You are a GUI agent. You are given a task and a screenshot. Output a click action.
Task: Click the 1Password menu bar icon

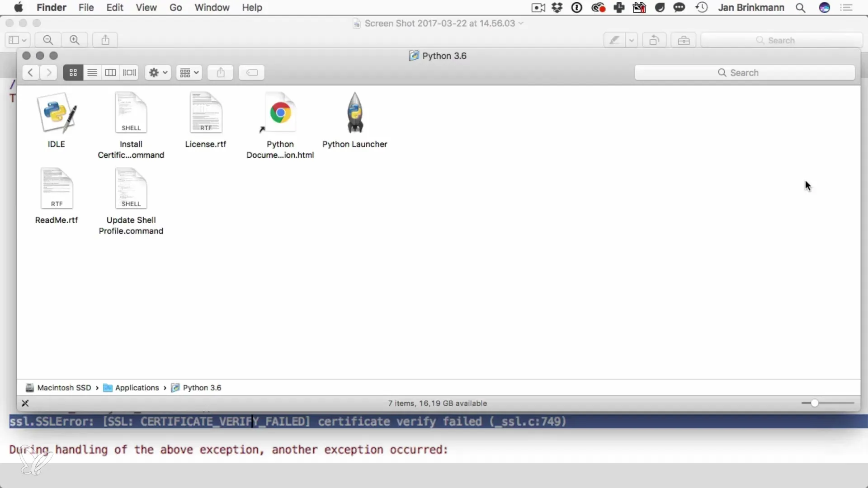pyautogui.click(x=577, y=7)
